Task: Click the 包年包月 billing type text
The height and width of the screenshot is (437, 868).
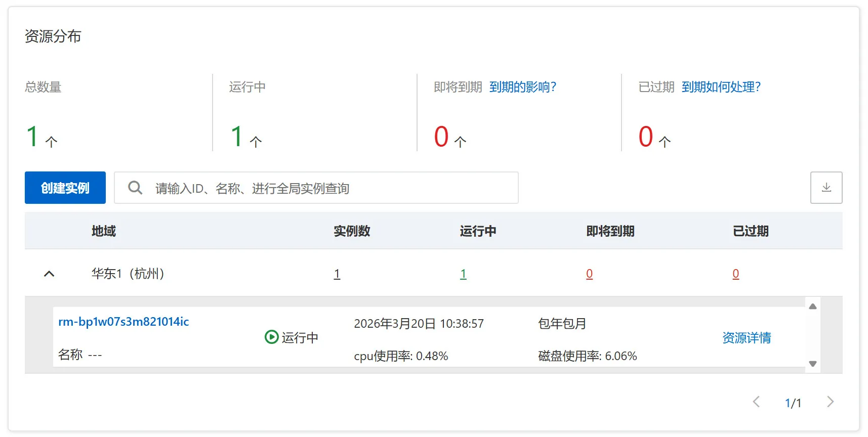Action: pyautogui.click(x=562, y=324)
